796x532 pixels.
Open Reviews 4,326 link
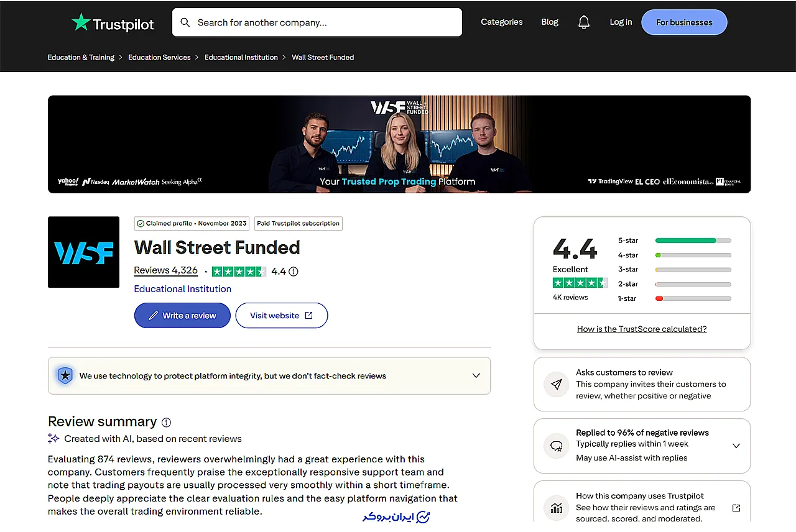coord(166,270)
